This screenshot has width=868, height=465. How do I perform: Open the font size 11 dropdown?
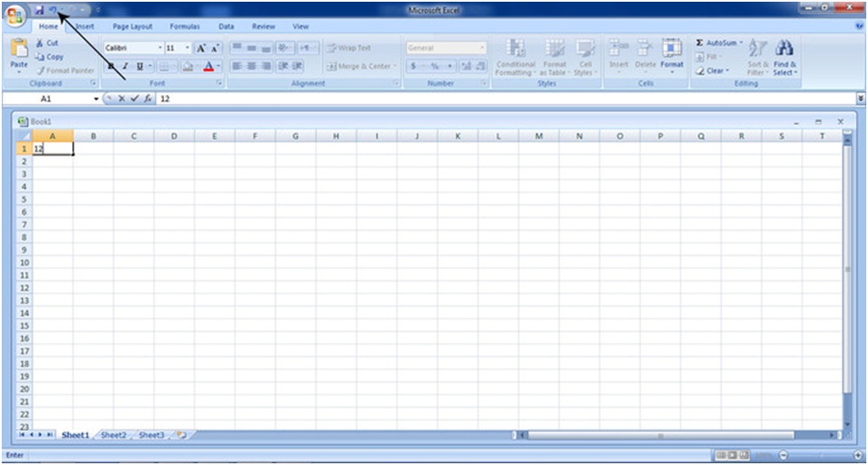[x=188, y=48]
